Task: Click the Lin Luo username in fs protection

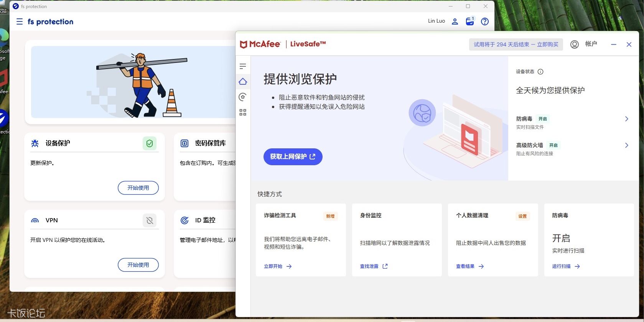Action: coord(436,21)
